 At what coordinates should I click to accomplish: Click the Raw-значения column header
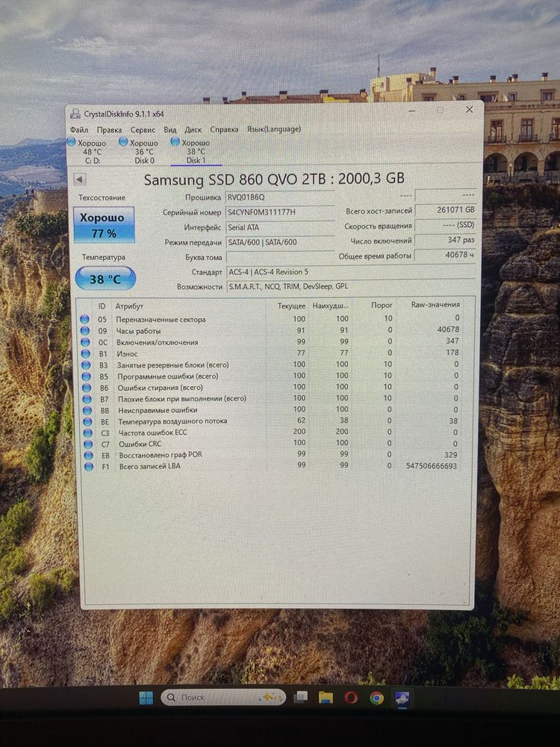pos(435,305)
